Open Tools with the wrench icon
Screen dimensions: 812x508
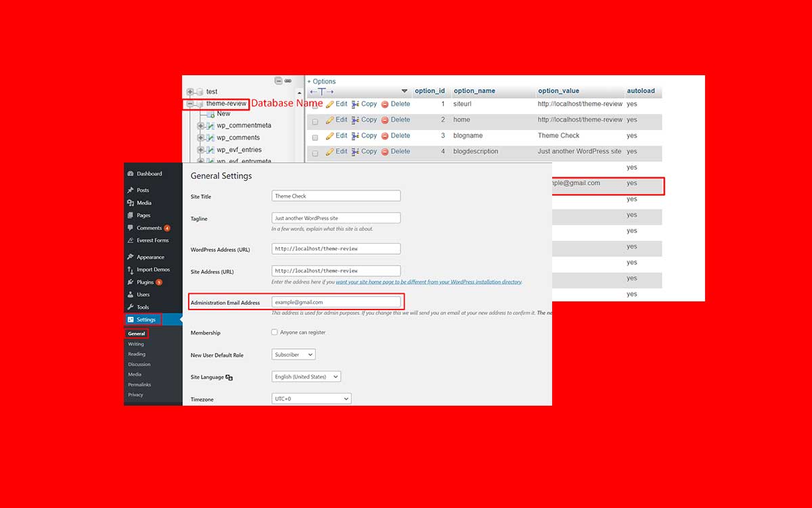coord(143,308)
